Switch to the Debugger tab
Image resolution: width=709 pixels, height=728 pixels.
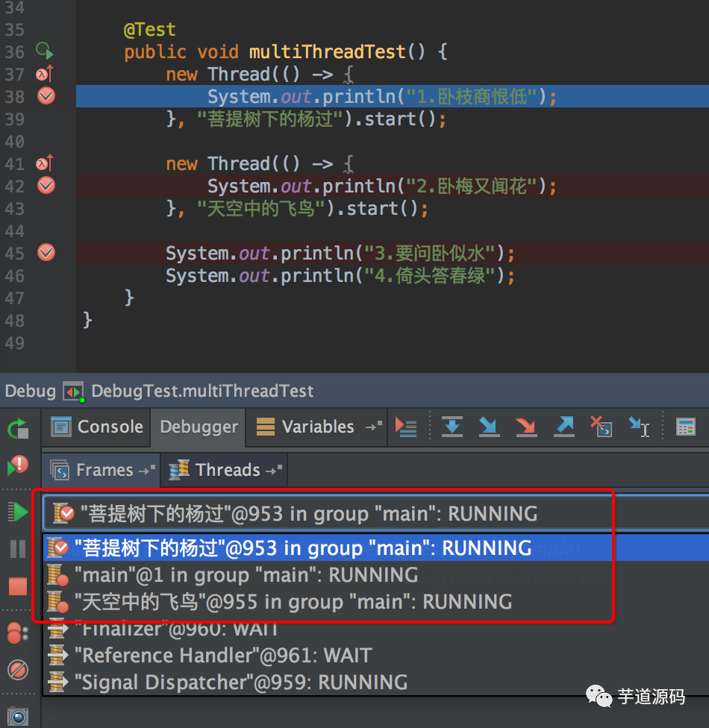[x=199, y=427]
